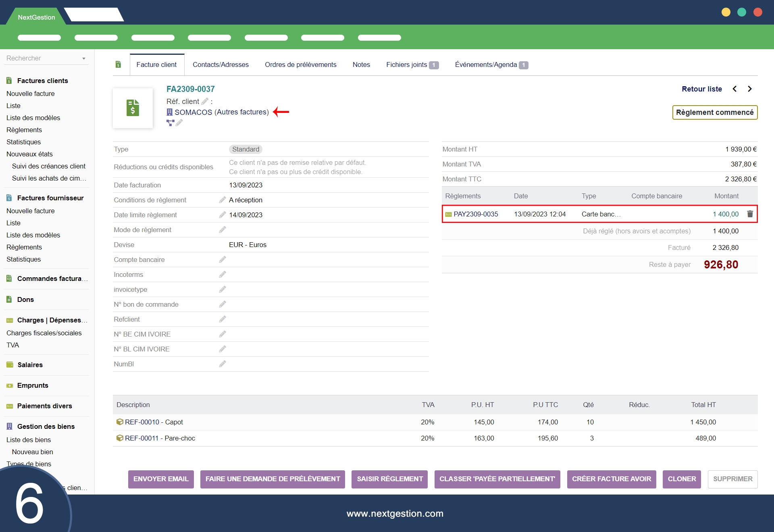The image size is (774, 532).
Task: Click the large invoice document thumbnail
Action: (133, 108)
